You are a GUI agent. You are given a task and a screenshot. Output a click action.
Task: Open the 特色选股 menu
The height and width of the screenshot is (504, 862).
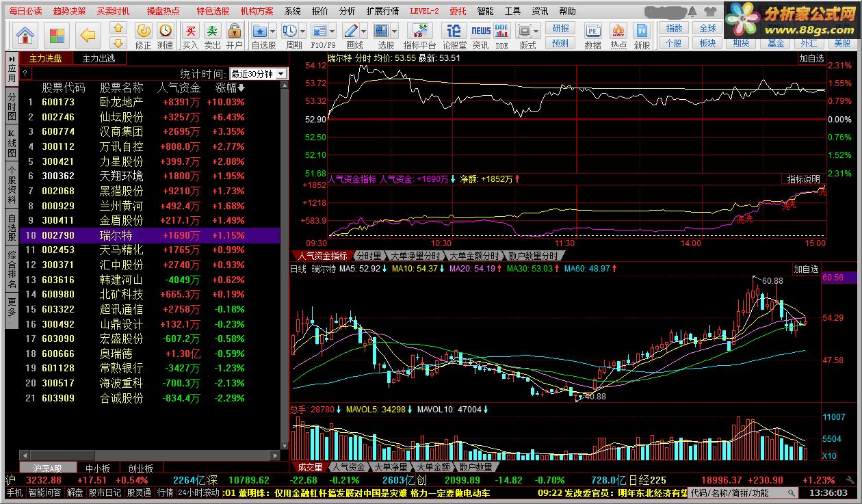[213, 11]
